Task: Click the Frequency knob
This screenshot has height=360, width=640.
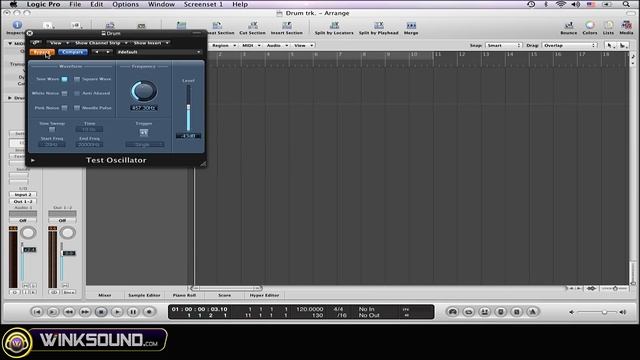Action: coord(144,91)
